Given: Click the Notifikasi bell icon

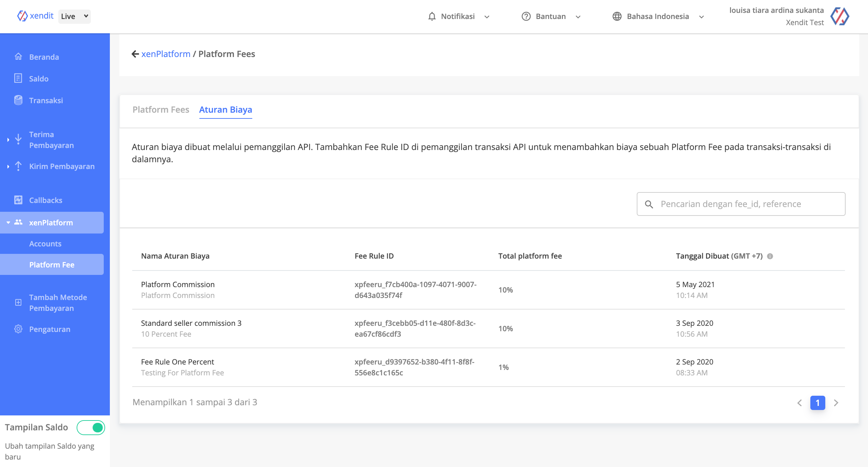Looking at the screenshot, I should coord(432,16).
